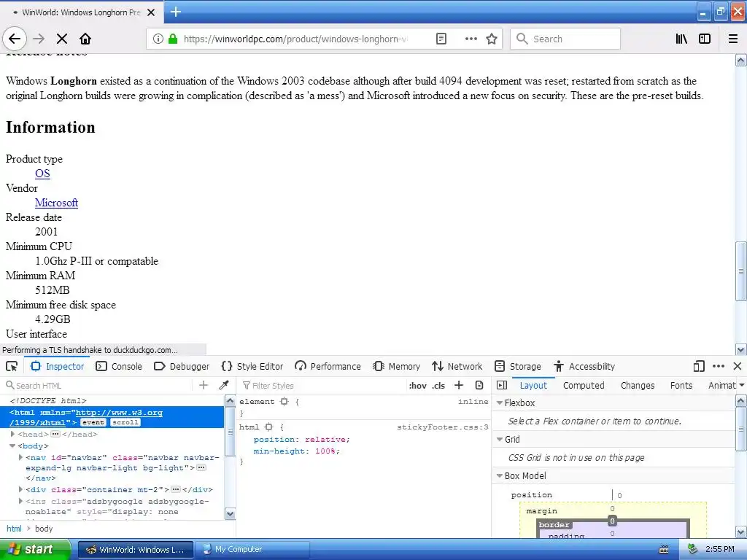
Task: Open devtools customize three-dot menu
Action: tap(719, 366)
